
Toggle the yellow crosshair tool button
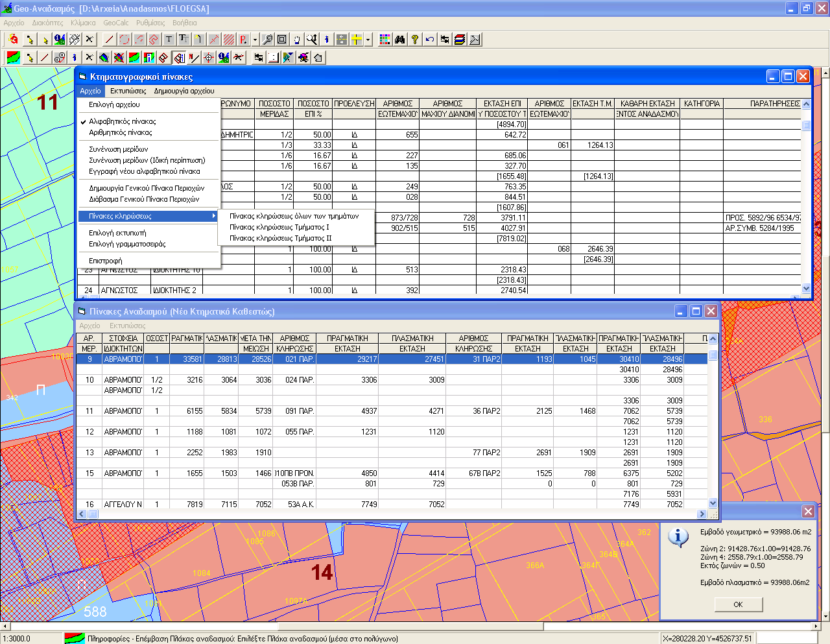coord(357,40)
